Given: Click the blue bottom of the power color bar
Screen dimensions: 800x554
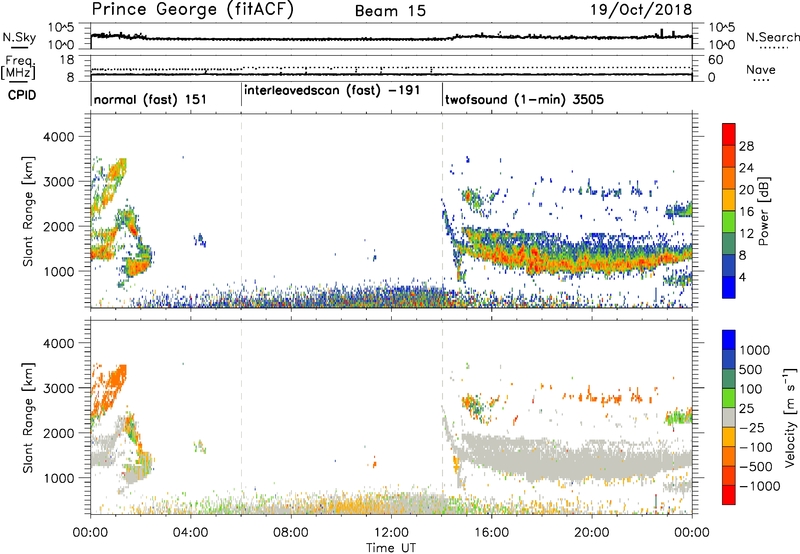Looking at the screenshot, I should tap(729, 289).
